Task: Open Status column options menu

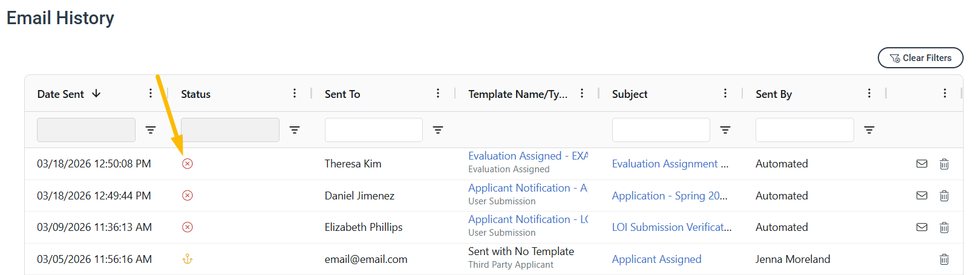Action: click(295, 93)
